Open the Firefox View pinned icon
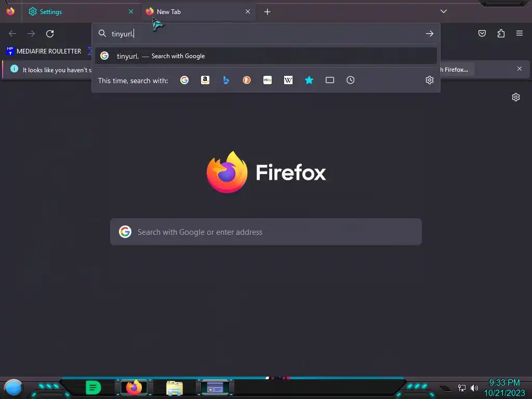This screenshot has height=399, width=532. [x=10, y=11]
